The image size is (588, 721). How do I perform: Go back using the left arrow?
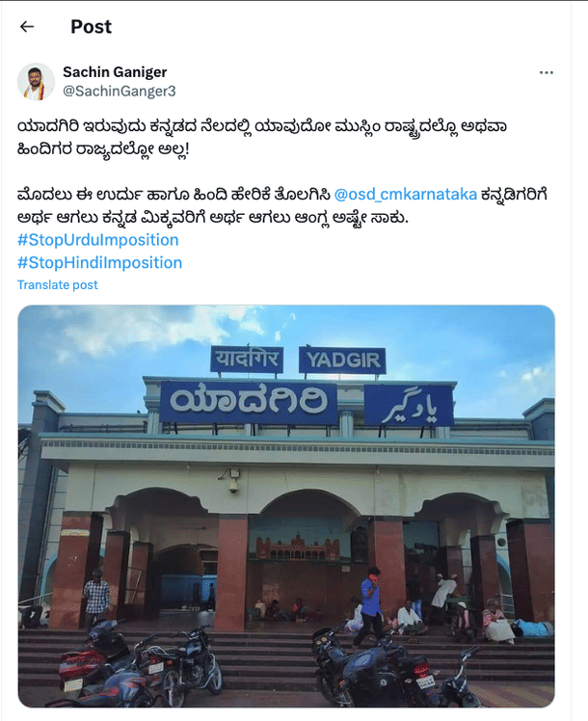click(x=27, y=27)
